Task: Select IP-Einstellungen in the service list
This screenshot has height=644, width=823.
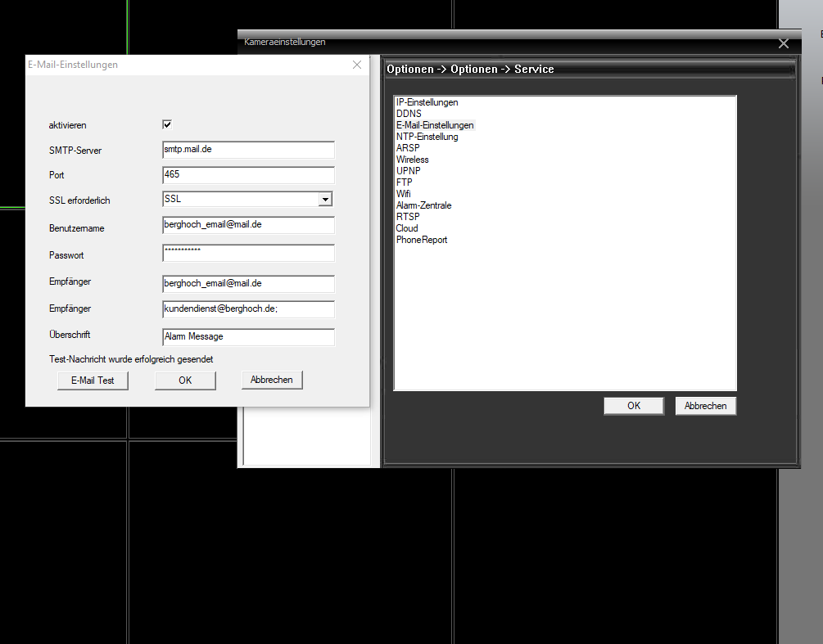Action: point(427,102)
